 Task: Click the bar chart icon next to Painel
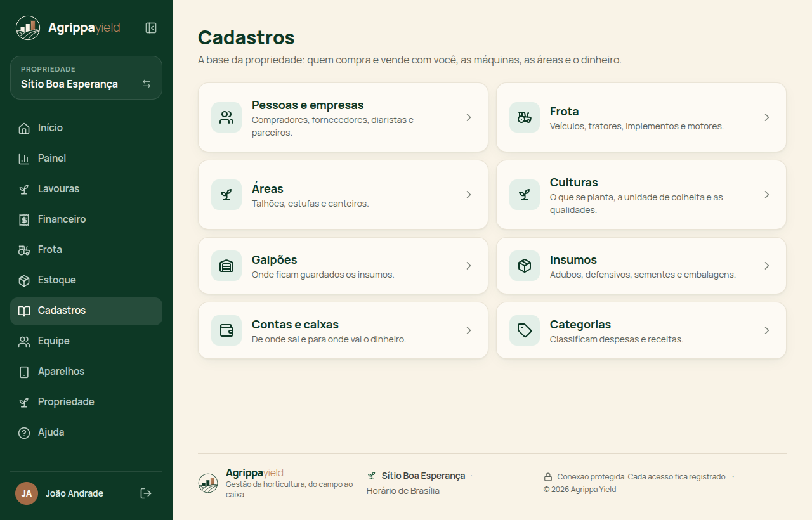click(x=24, y=159)
